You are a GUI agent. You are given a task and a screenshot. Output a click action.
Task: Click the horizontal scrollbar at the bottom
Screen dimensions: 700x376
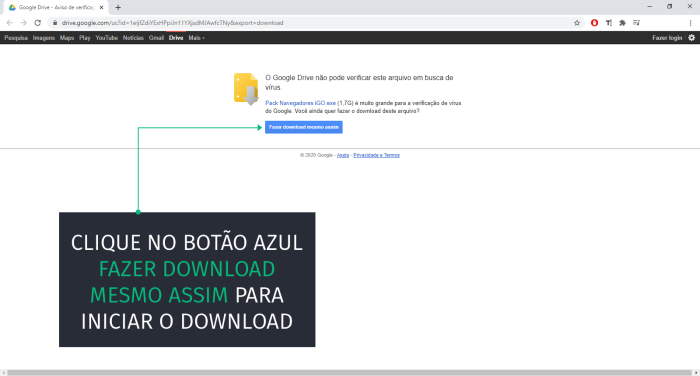pyautogui.click(x=350, y=372)
